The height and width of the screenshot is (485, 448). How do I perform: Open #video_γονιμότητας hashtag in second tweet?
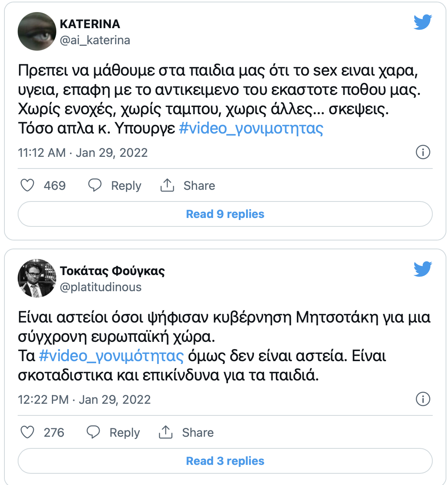click(111, 356)
